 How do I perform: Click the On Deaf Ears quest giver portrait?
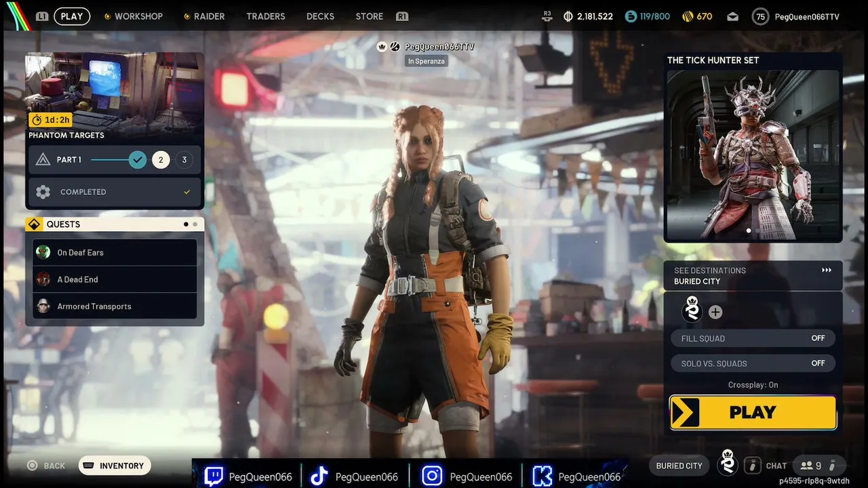[43, 252]
